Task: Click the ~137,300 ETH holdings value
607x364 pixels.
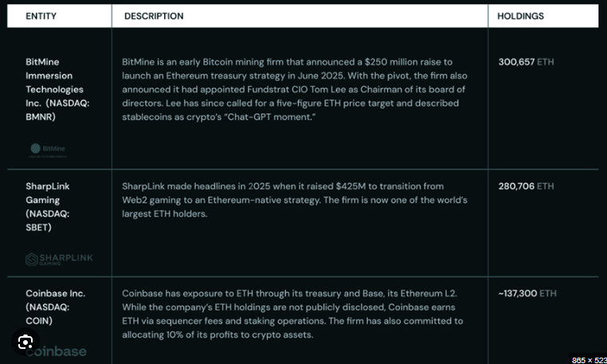Action: click(527, 294)
